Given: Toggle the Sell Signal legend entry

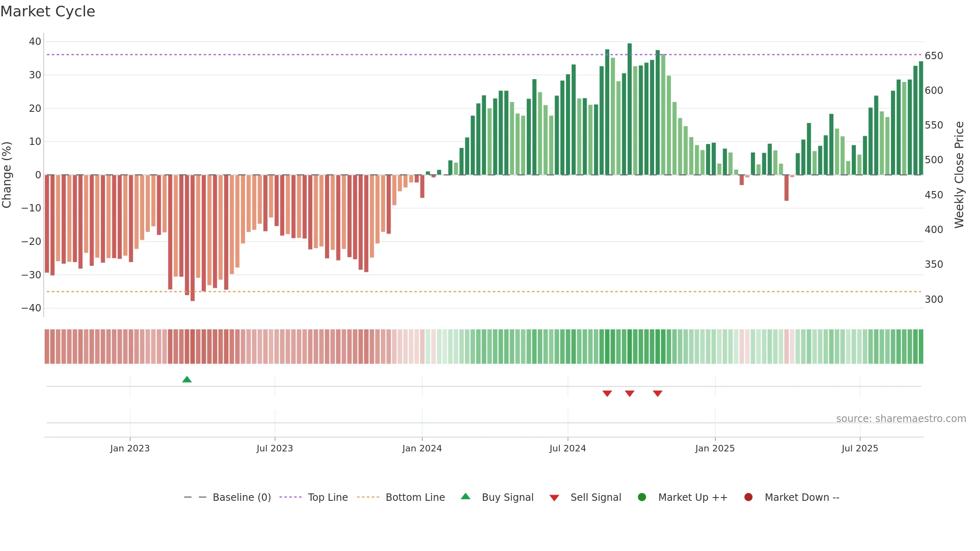Looking at the screenshot, I should coord(586,497).
